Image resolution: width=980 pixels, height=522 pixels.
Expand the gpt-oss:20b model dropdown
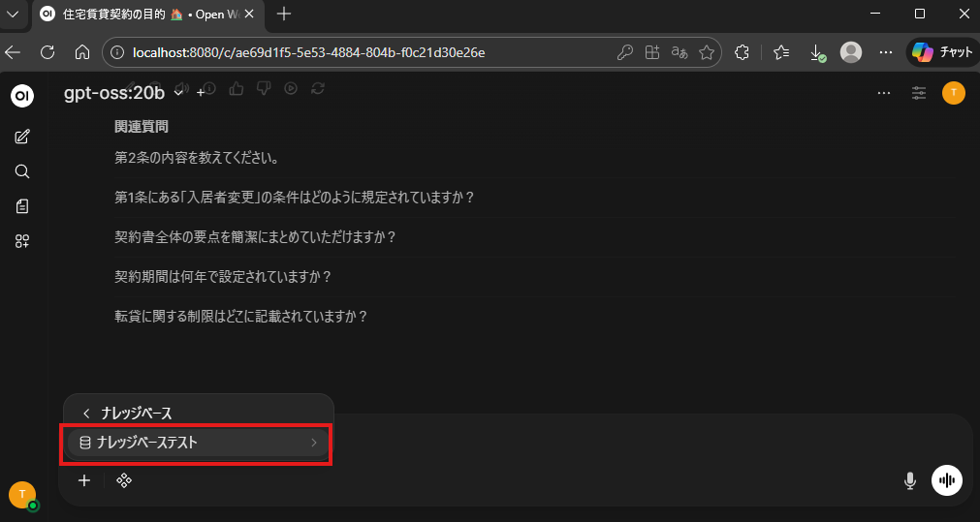click(178, 93)
